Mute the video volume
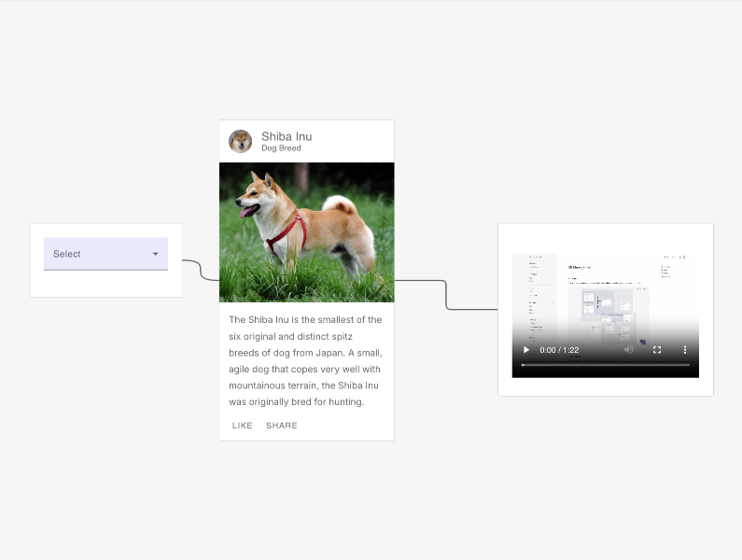This screenshot has width=742, height=560. click(628, 350)
